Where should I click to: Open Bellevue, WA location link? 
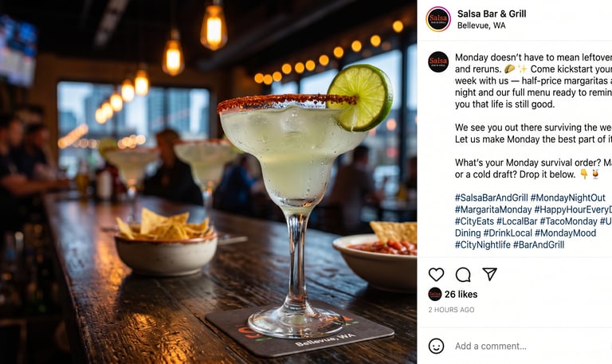(481, 25)
